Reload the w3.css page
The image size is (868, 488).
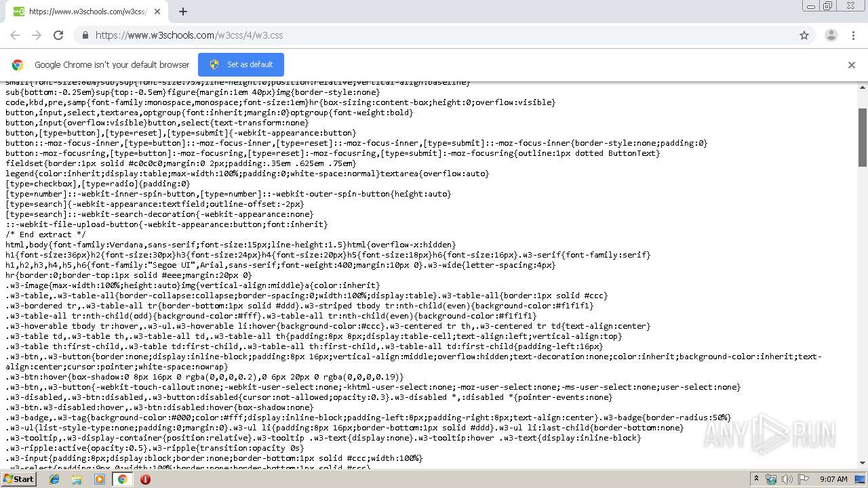coord(58,35)
